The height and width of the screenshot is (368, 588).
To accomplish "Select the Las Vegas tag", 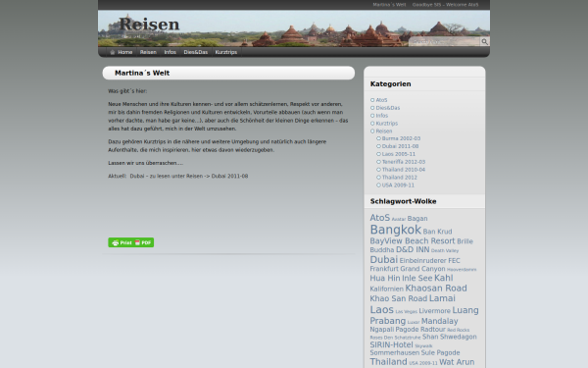I will [x=406, y=312].
